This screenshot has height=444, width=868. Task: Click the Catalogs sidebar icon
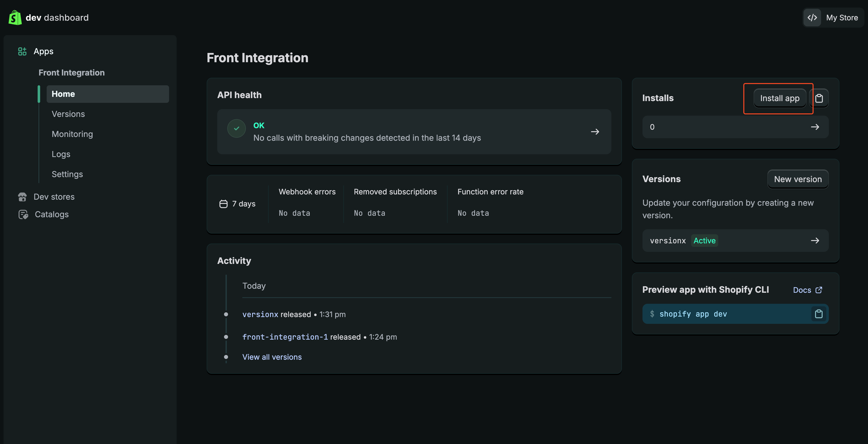point(23,214)
